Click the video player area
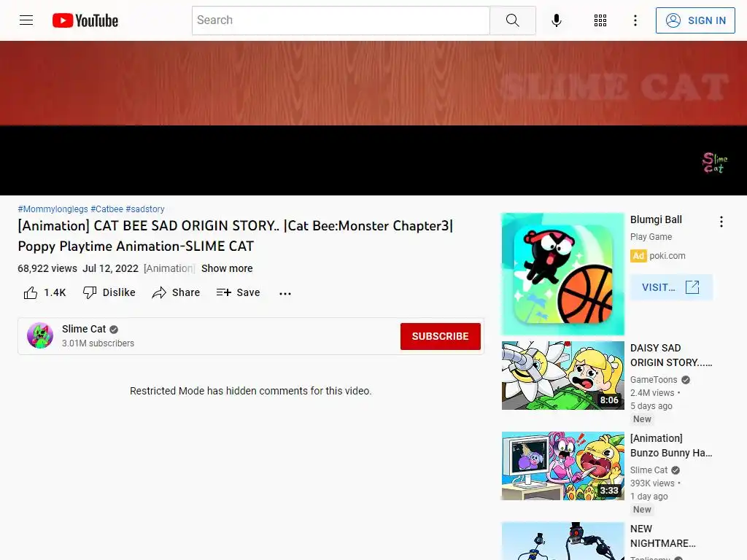Image resolution: width=747 pixels, height=560 pixels. (373, 118)
